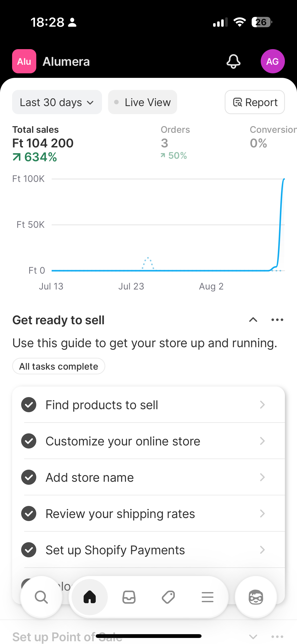Tap the Alu store logo

(x=24, y=61)
